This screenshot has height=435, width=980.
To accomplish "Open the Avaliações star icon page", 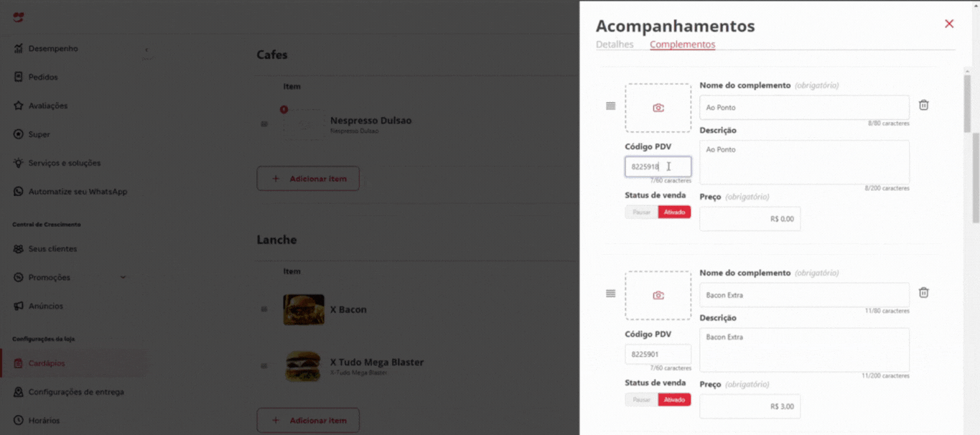I will pyautogui.click(x=47, y=106).
